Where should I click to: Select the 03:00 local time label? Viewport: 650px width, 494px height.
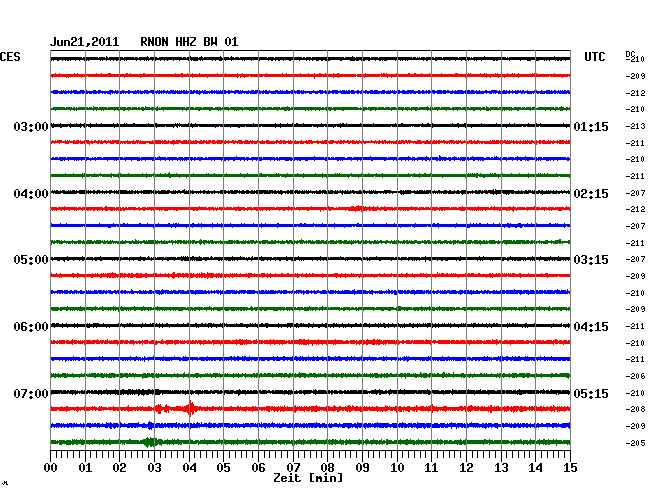[x=31, y=126]
